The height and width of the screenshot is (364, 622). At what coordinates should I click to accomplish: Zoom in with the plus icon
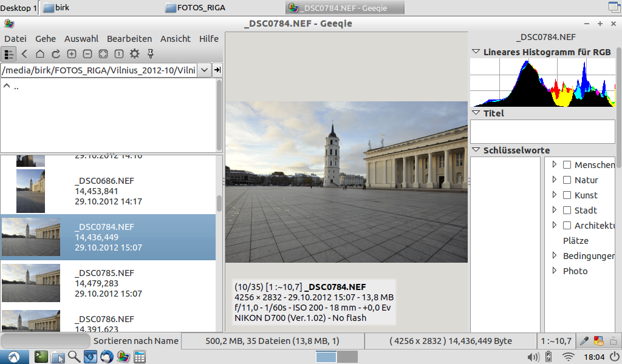pyautogui.click(x=72, y=54)
